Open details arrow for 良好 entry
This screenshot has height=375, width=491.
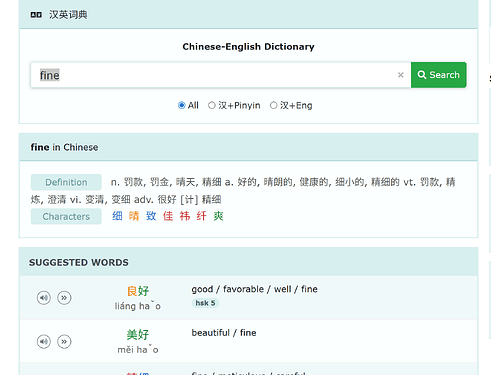pos(64,298)
